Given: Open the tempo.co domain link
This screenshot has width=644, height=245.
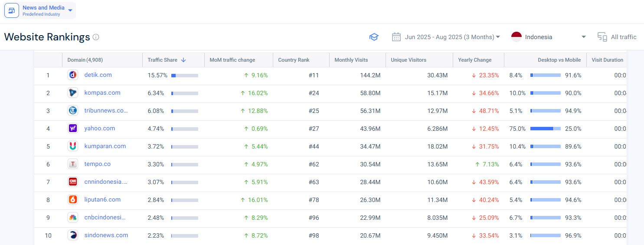Looking at the screenshot, I should [x=98, y=164].
